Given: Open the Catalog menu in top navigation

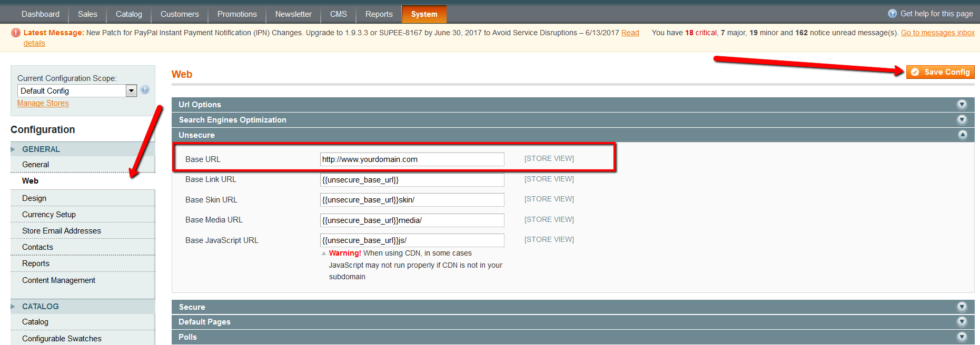Looking at the screenshot, I should click(129, 14).
